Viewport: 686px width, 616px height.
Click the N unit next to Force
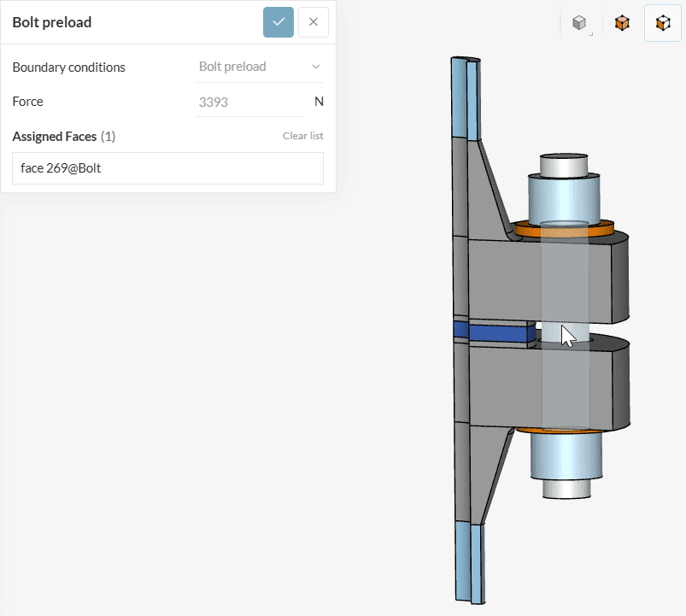tap(319, 102)
